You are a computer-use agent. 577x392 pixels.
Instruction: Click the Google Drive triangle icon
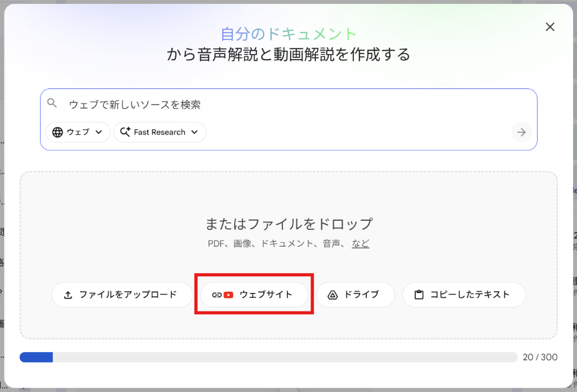click(x=332, y=295)
